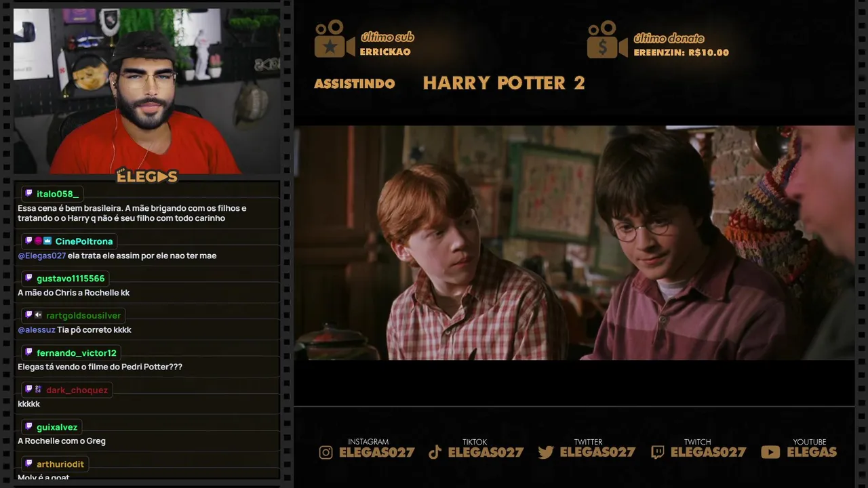The image size is (868, 488).
Task: Click the Twitter bird icon
Action: [546, 452]
